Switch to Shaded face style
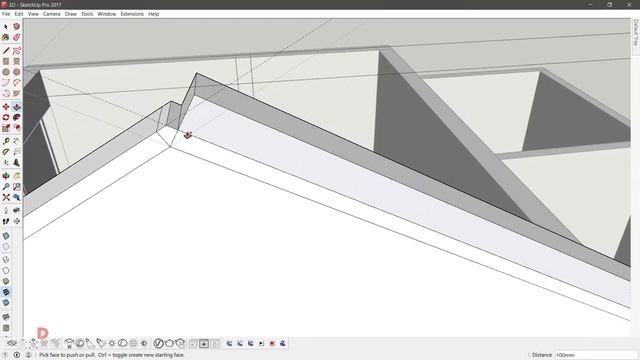 (6, 281)
